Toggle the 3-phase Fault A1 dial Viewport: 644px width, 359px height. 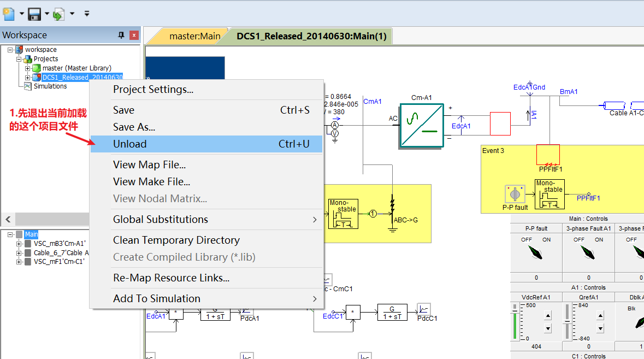(x=588, y=252)
